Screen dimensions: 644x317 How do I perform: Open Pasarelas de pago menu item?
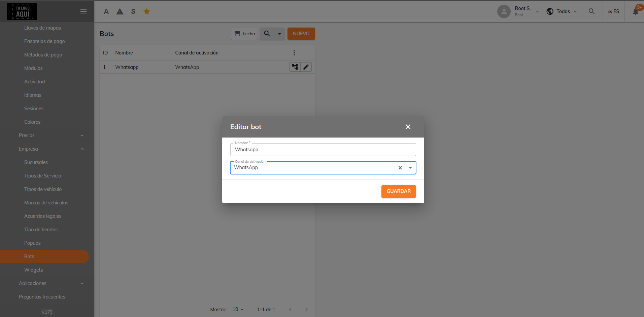click(44, 41)
